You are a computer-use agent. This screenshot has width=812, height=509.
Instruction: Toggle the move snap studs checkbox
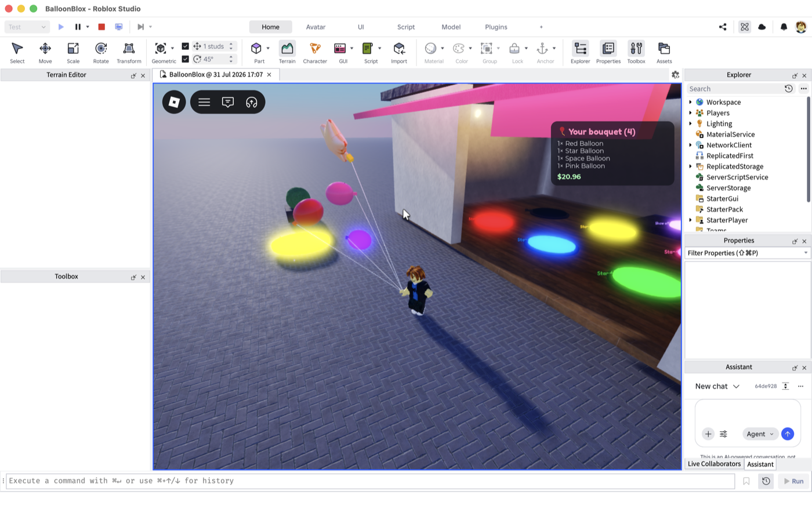(x=185, y=46)
